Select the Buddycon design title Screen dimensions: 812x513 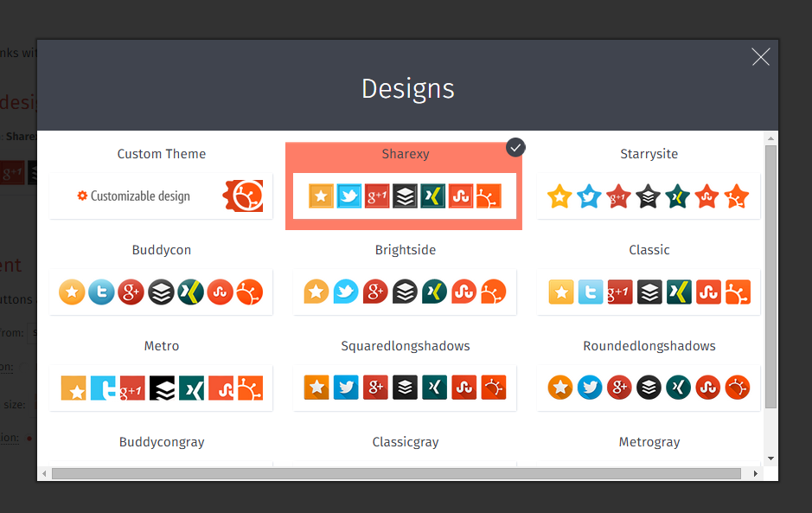[x=162, y=250]
